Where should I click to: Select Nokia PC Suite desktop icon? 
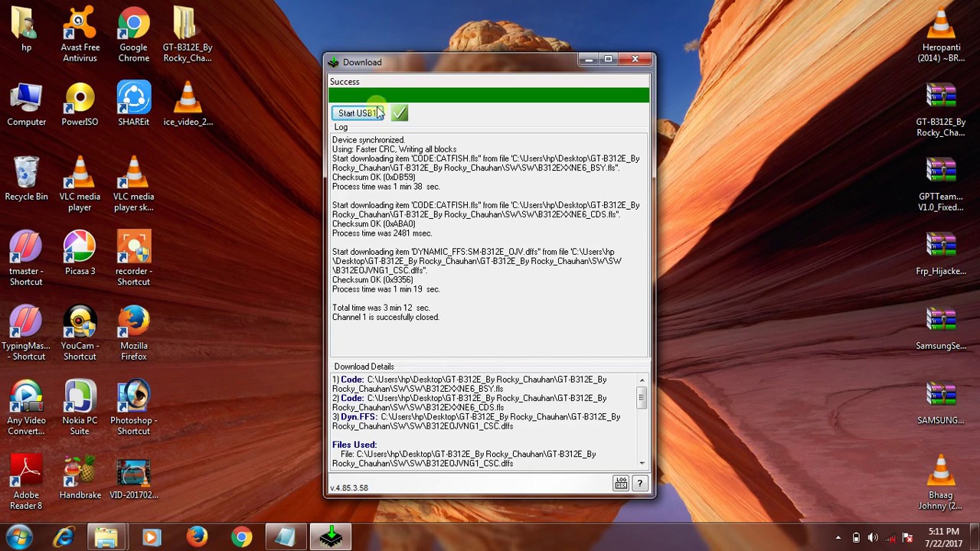[80, 407]
